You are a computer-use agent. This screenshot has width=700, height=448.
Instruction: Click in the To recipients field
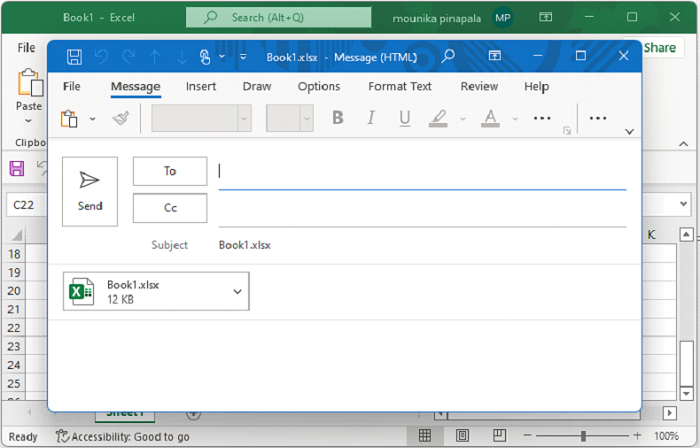coord(422,172)
